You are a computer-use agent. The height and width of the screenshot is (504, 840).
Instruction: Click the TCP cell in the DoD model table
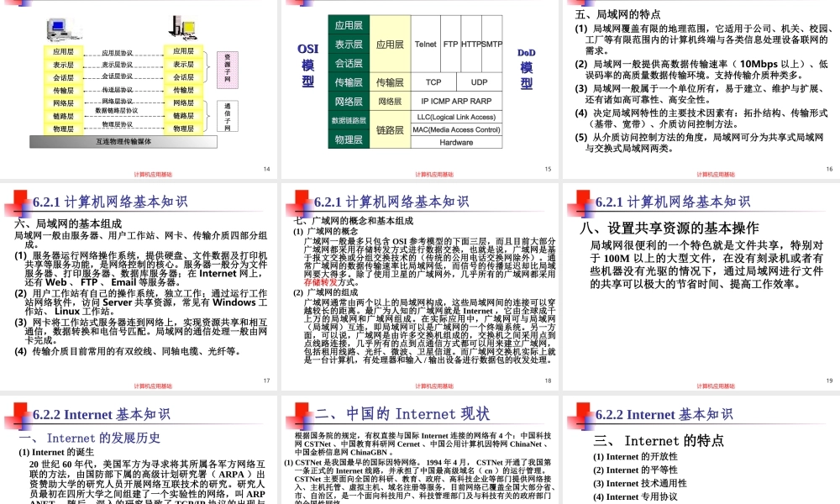433,82
